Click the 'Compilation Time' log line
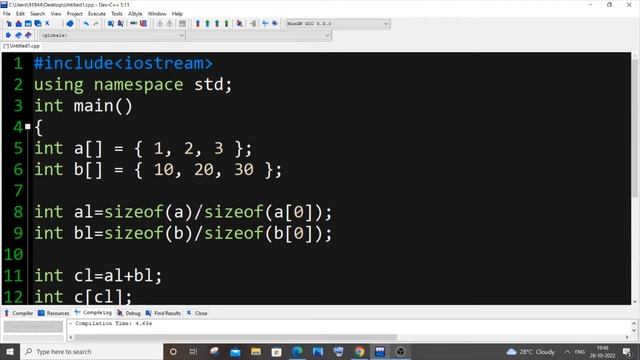 coord(112,323)
